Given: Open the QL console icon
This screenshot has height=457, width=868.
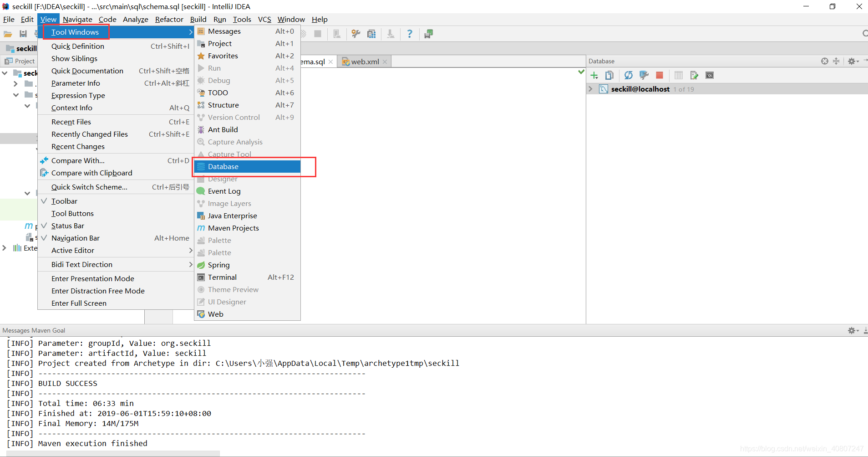Looking at the screenshot, I should (x=710, y=76).
